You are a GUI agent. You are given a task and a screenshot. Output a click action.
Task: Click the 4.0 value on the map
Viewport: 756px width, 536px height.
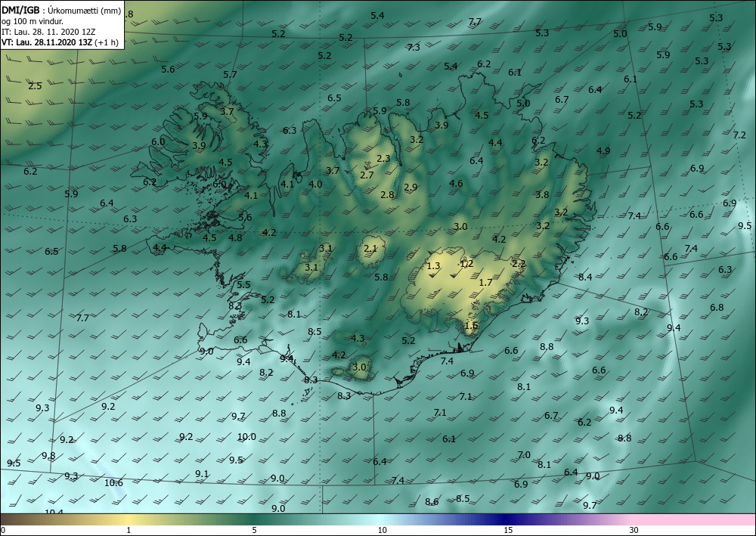(315, 184)
